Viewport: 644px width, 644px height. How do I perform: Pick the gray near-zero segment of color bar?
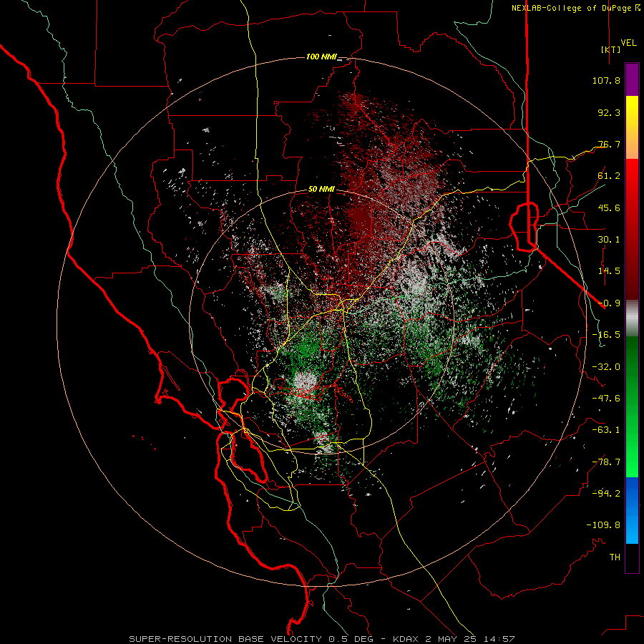pyautogui.click(x=632, y=318)
